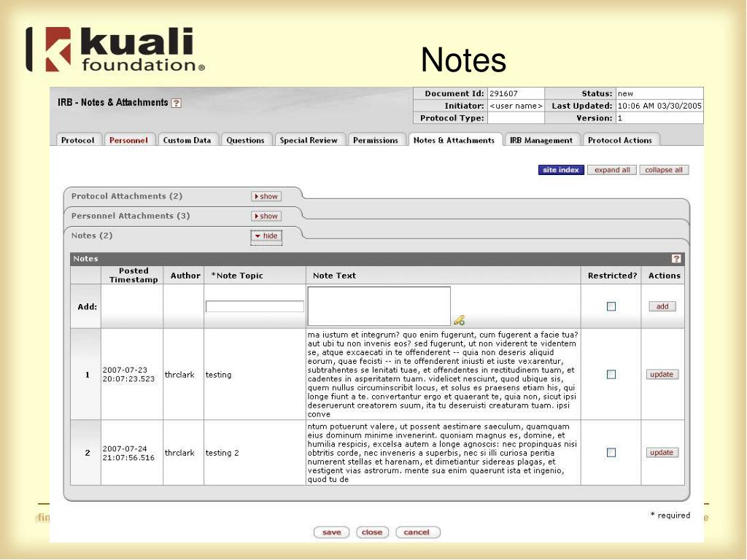Click the Last Updated value 10:06 AM 03/30/2005
The image size is (747, 560).
[x=659, y=106]
